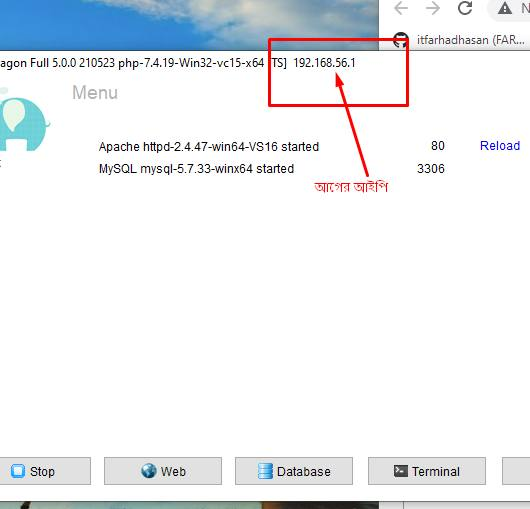Screen dimensions: 530x509
Task: Click the browser back arrow
Action: point(401,8)
